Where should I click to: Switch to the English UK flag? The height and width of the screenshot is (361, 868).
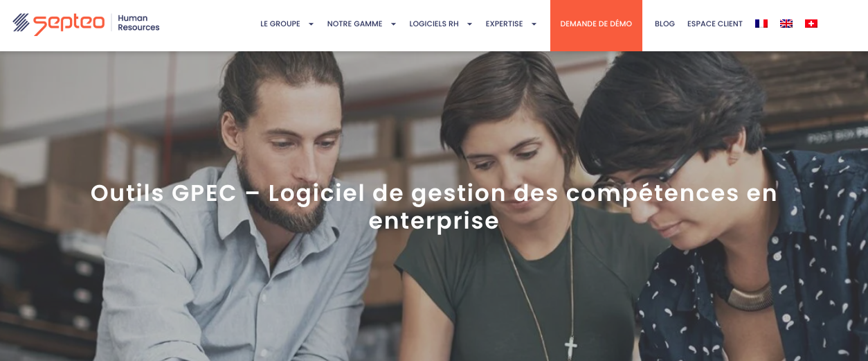pos(786,24)
